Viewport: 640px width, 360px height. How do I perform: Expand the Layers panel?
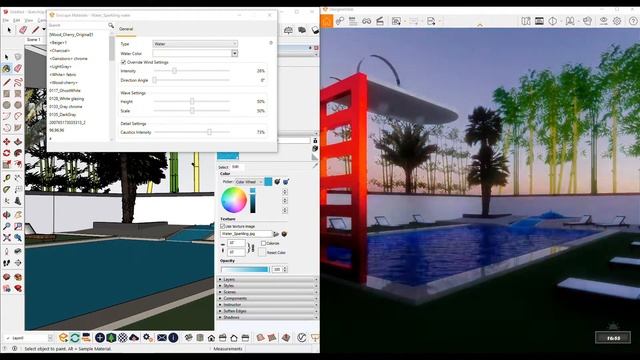pyautogui.click(x=267, y=280)
